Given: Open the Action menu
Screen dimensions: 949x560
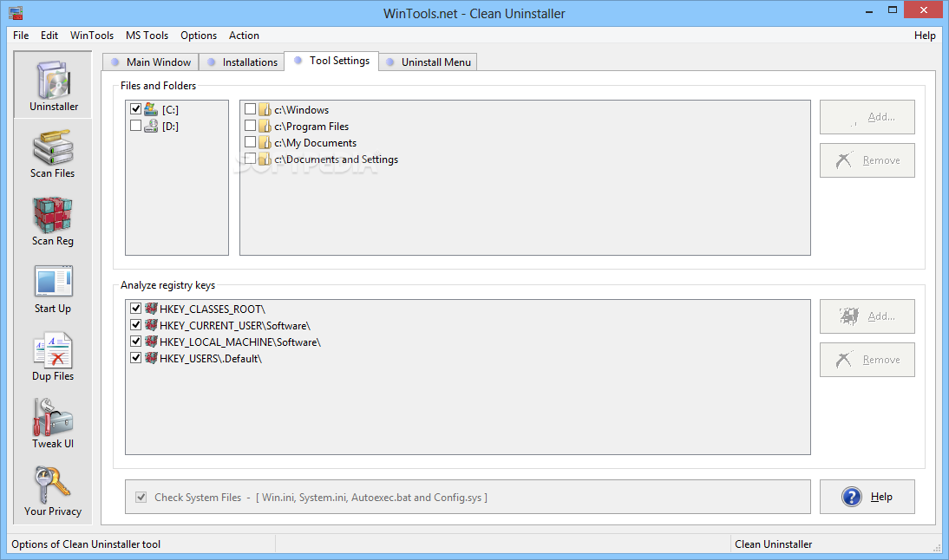Looking at the screenshot, I should point(244,35).
